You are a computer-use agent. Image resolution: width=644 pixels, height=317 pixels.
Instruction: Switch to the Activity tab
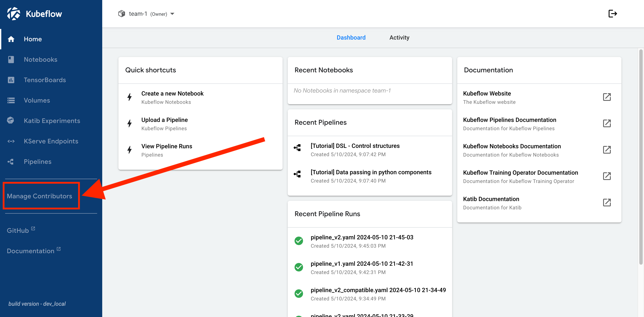pos(399,37)
